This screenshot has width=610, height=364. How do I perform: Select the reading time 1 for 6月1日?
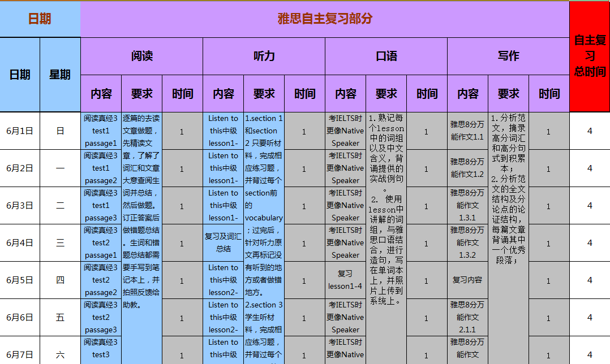click(182, 131)
